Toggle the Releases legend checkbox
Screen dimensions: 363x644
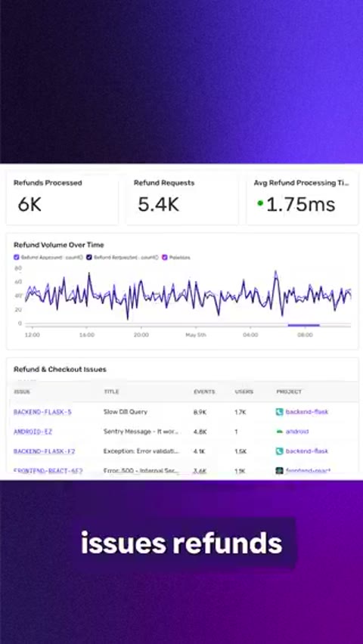[164, 258]
